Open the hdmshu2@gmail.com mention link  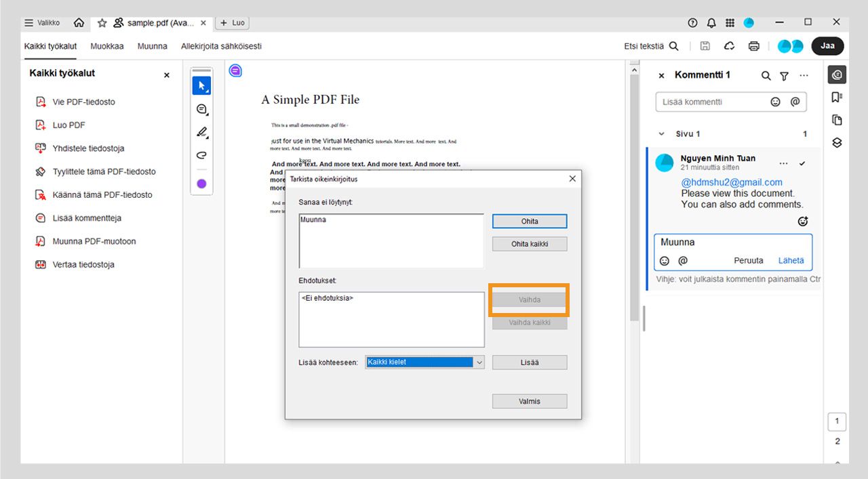(x=732, y=182)
